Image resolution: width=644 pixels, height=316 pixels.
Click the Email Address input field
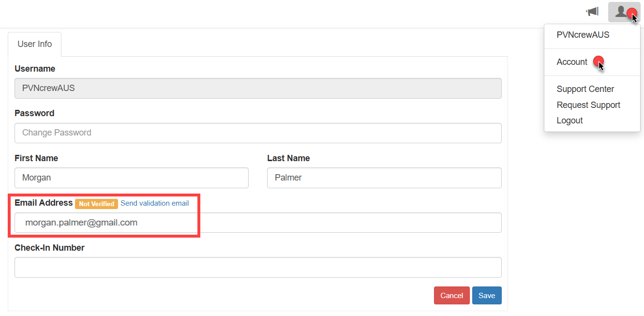click(x=258, y=223)
